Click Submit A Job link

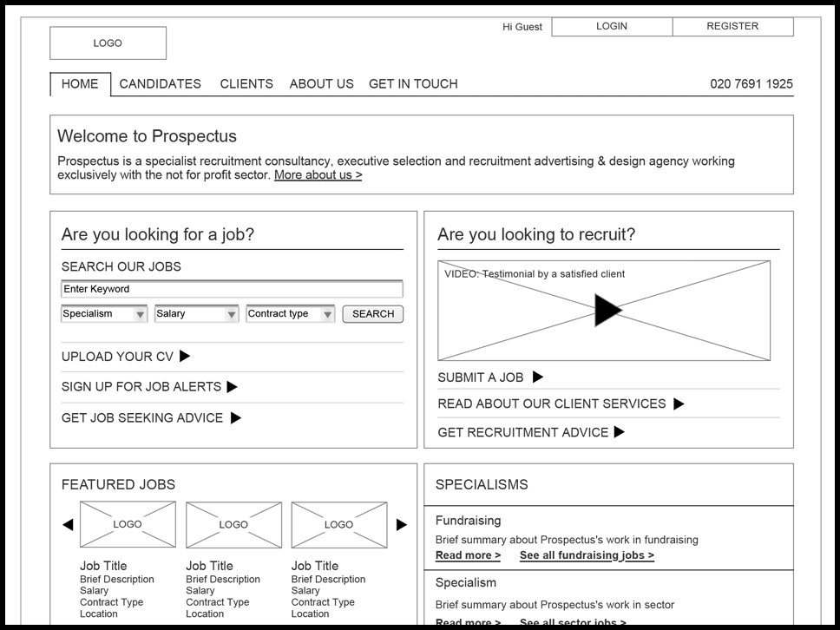pos(481,377)
